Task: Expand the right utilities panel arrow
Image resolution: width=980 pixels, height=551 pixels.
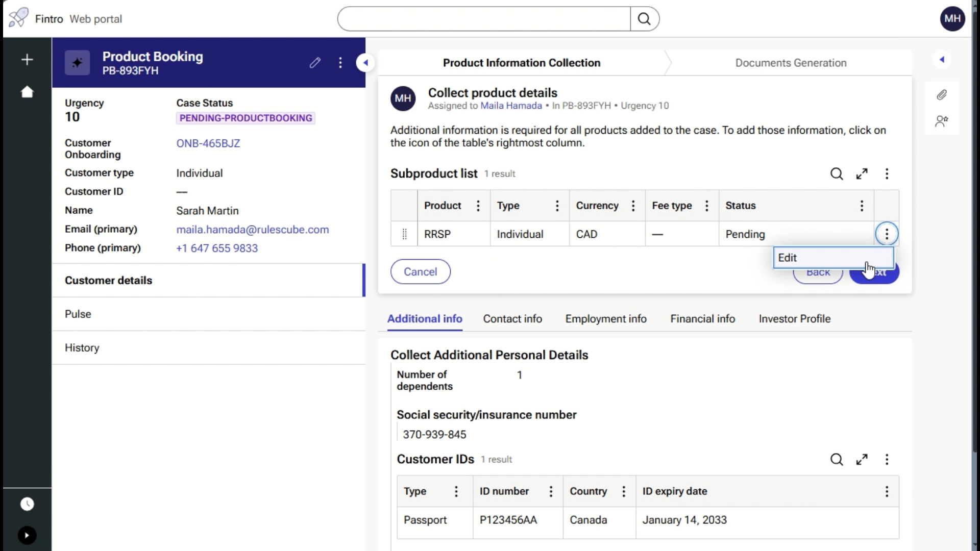Action: coord(942,60)
